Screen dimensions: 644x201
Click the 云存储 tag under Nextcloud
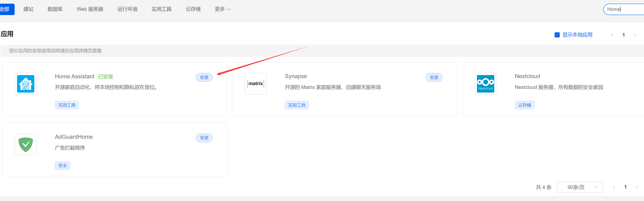[524, 105]
